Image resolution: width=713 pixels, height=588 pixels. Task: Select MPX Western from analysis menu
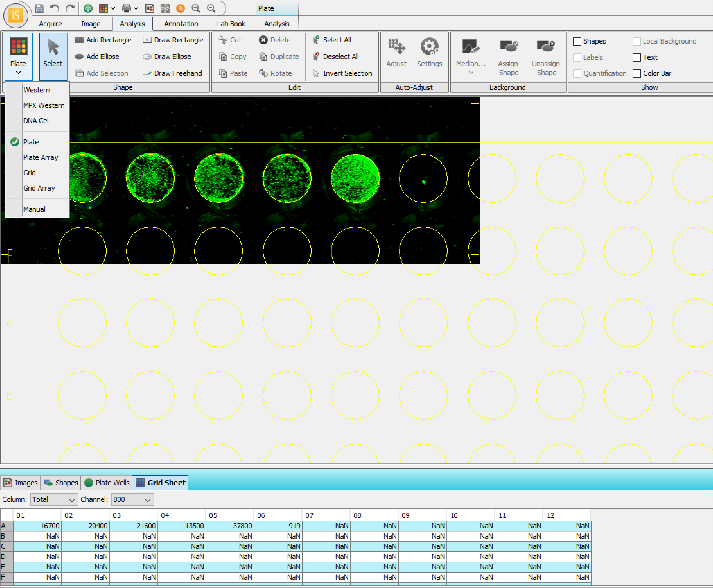coord(44,105)
